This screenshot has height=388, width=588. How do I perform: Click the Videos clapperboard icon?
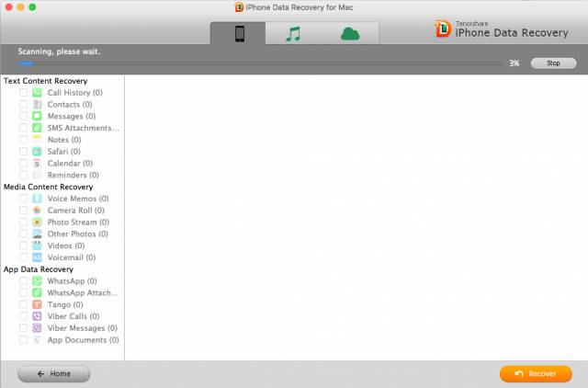(37, 245)
